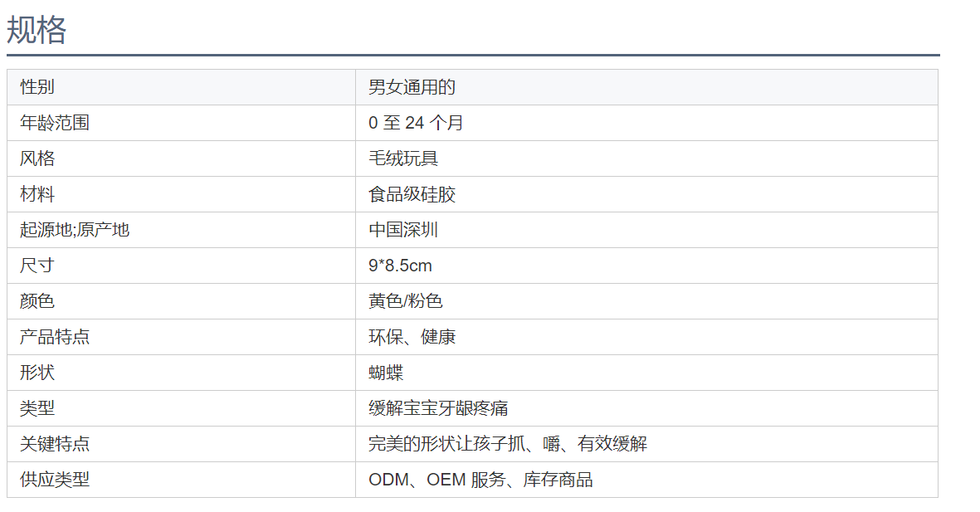This screenshot has height=512, width=980.
Task: Select the 性别 row label
Action: pos(37,87)
